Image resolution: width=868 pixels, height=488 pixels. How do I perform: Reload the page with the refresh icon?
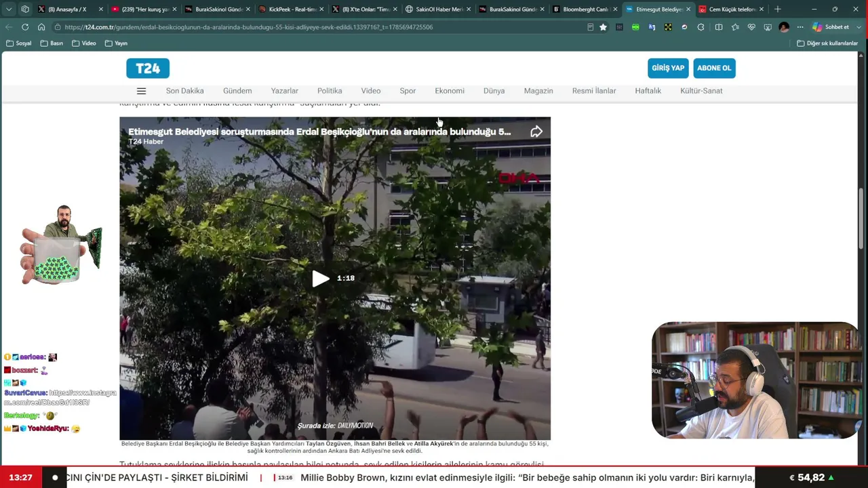[25, 27]
